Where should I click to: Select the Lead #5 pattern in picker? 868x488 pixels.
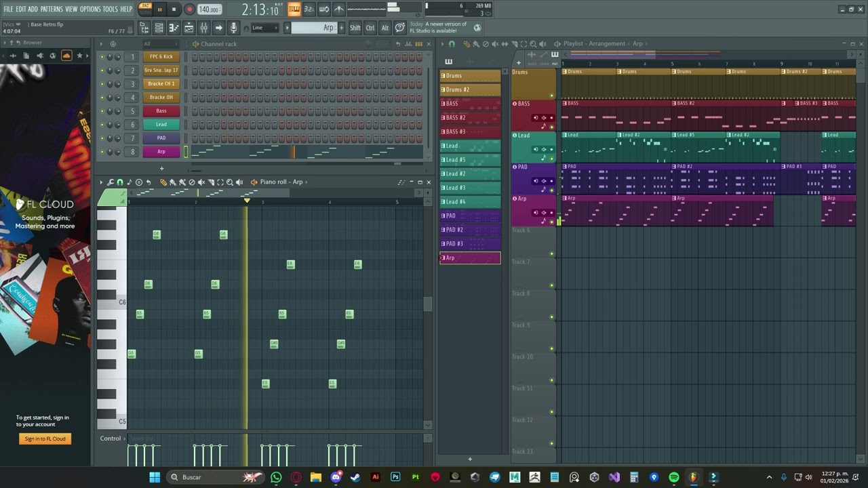[470, 160]
